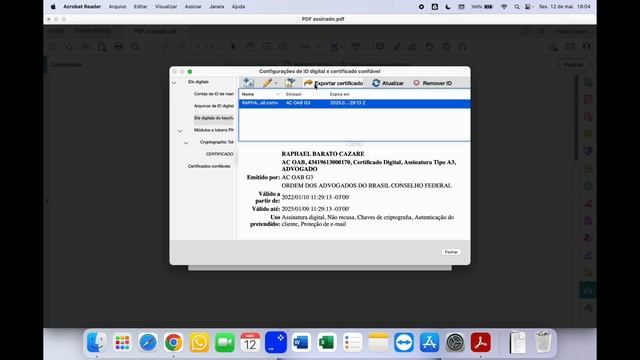Click the search magnifier in Acrobat toolbar
The height and width of the screenshot is (360, 640).
pos(136,47)
